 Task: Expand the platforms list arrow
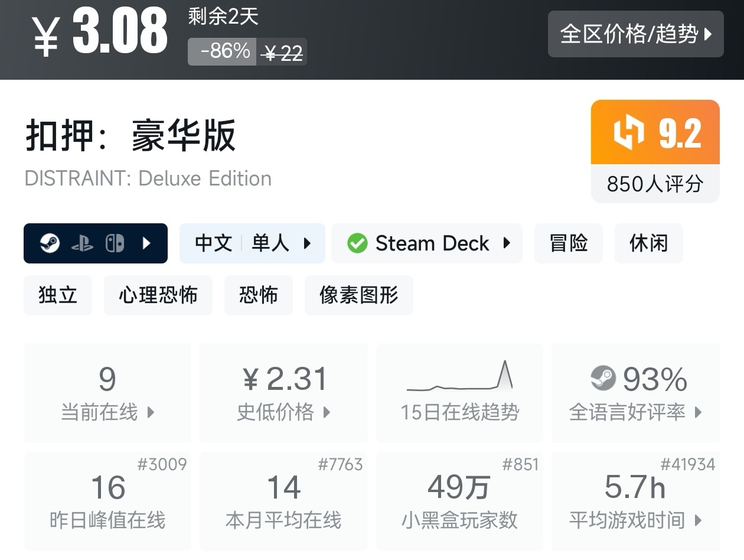pyautogui.click(x=146, y=243)
